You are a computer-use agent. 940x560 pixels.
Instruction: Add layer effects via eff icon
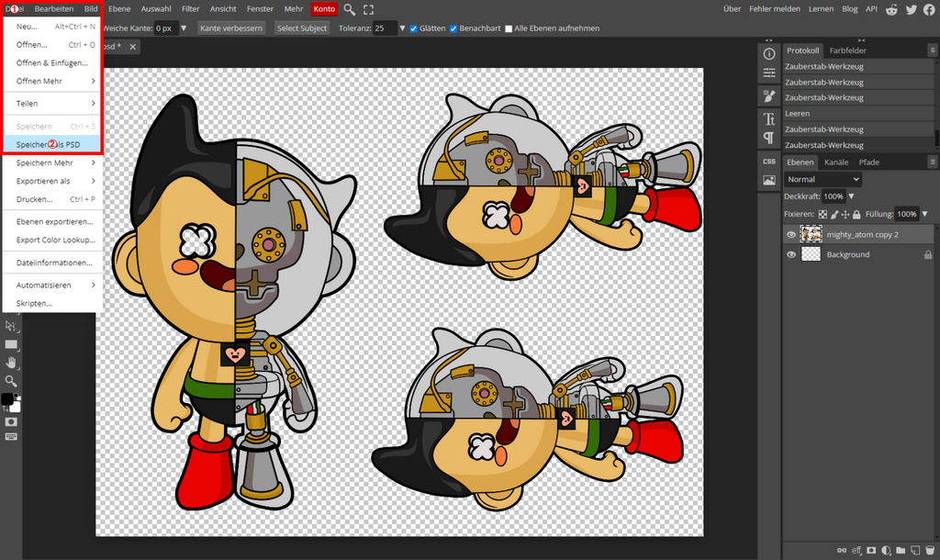click(856, 551)
